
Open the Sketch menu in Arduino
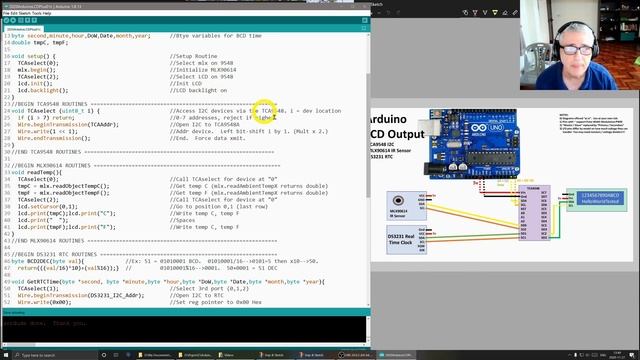click(x=24, y=13)
